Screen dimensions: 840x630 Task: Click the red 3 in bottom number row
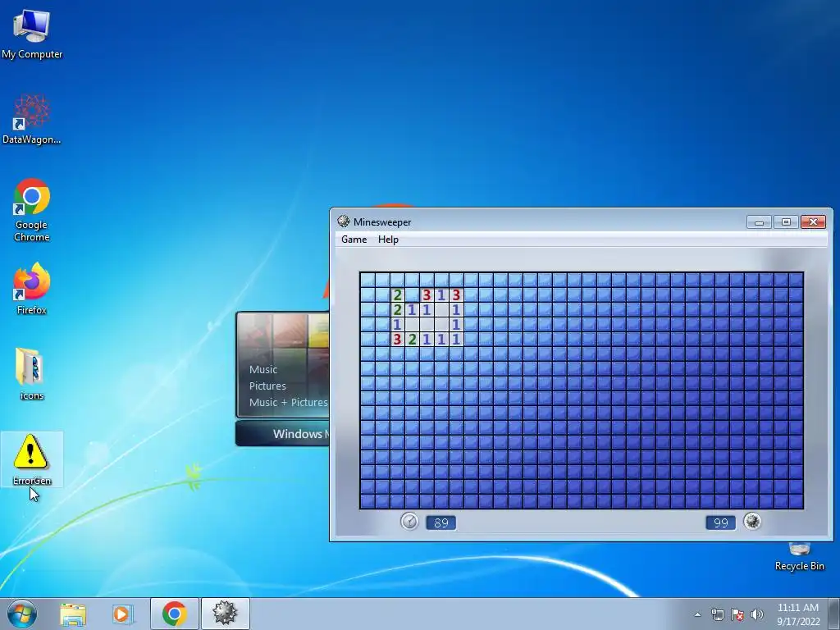[x=397, y=339]
